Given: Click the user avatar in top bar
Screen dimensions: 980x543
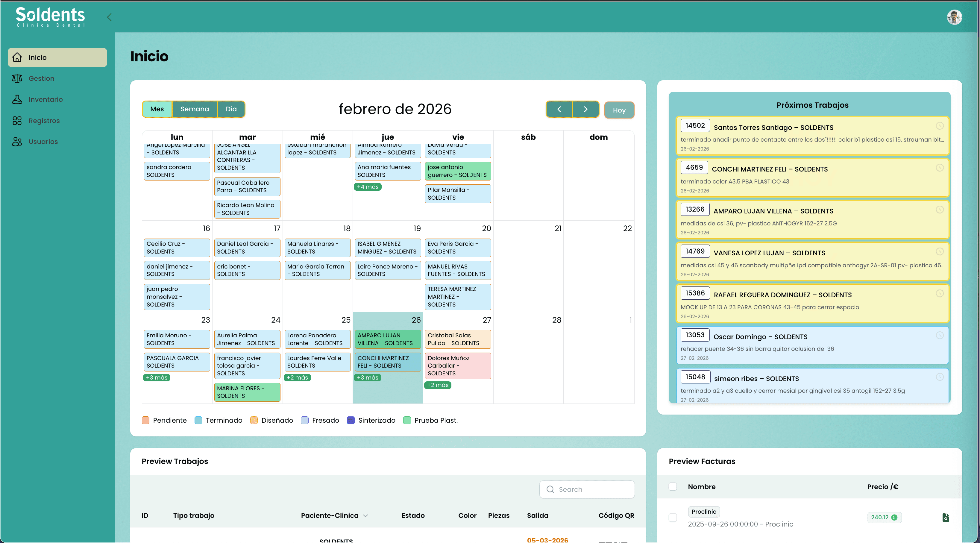Looking at the screenshot, I should point(954,17).
